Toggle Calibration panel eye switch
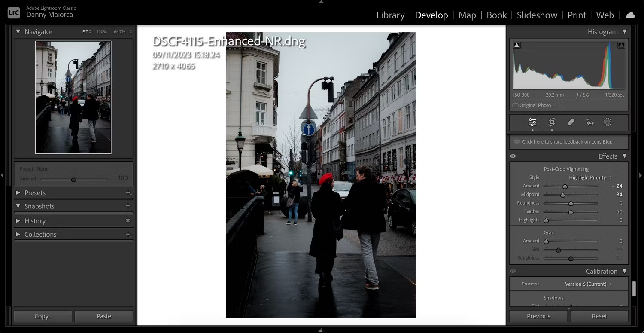The width and height of the screenshot is (644, 333). [x=513, y=272]
